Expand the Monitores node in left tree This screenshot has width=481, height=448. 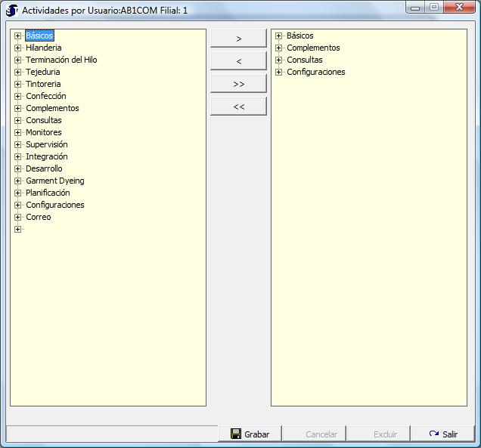point(18,132)
